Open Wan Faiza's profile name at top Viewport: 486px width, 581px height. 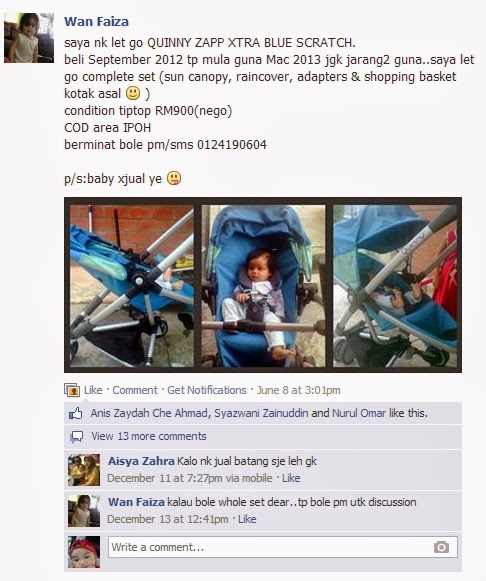96,21
